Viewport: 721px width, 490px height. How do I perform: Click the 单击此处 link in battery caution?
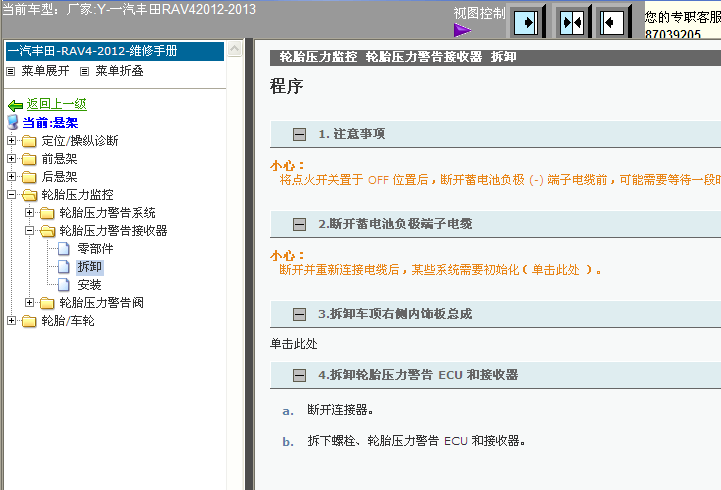click(x=555, y=270)
